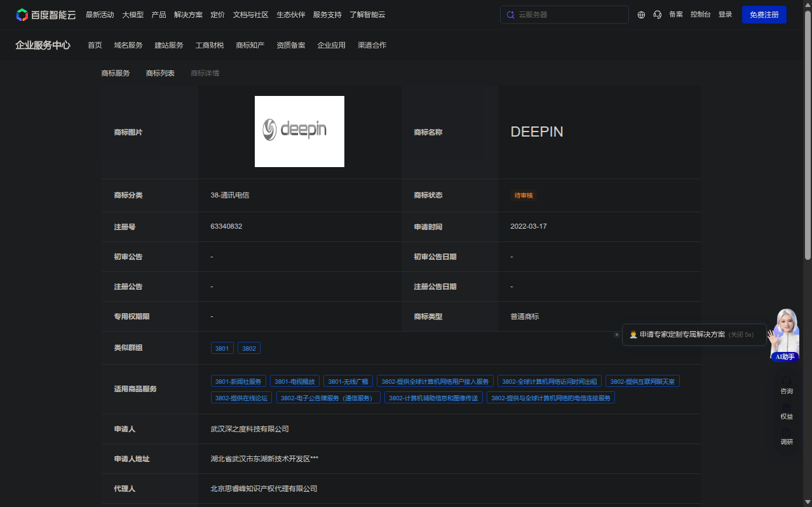Go to 商标服务 breadcrumb

pos(116,73)
